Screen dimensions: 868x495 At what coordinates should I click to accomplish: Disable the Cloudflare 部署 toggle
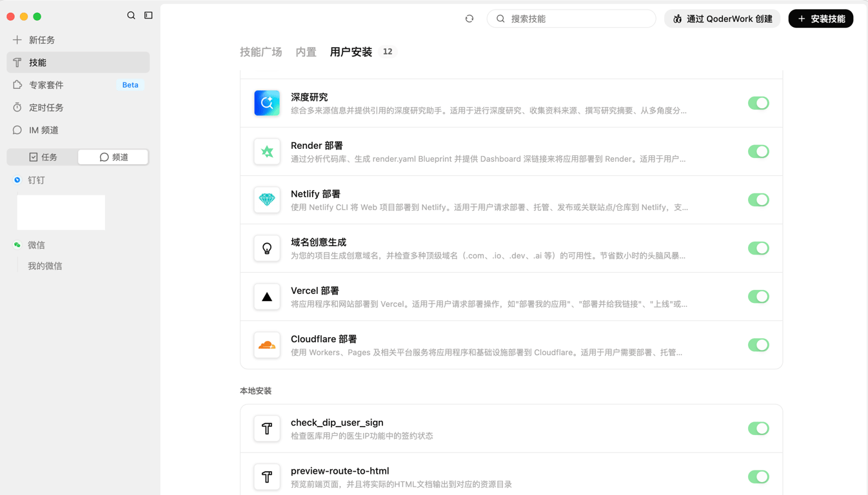click(758, 345)
